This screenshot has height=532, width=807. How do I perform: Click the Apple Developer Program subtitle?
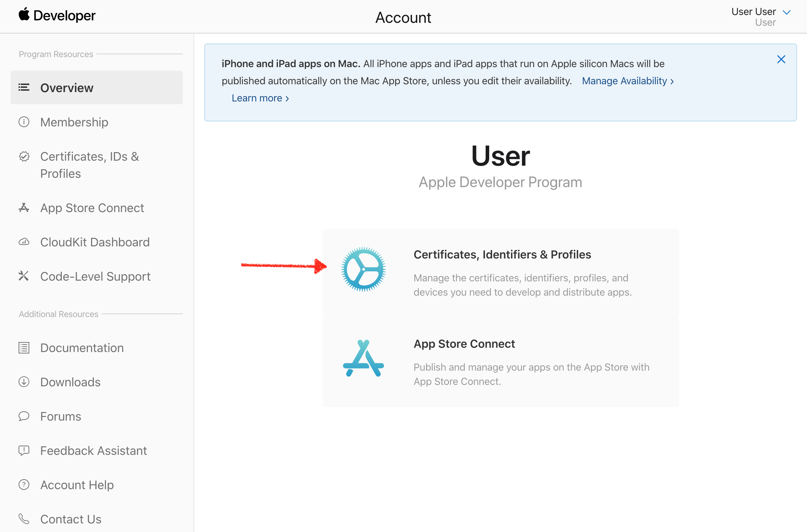(x=500, y=182)
